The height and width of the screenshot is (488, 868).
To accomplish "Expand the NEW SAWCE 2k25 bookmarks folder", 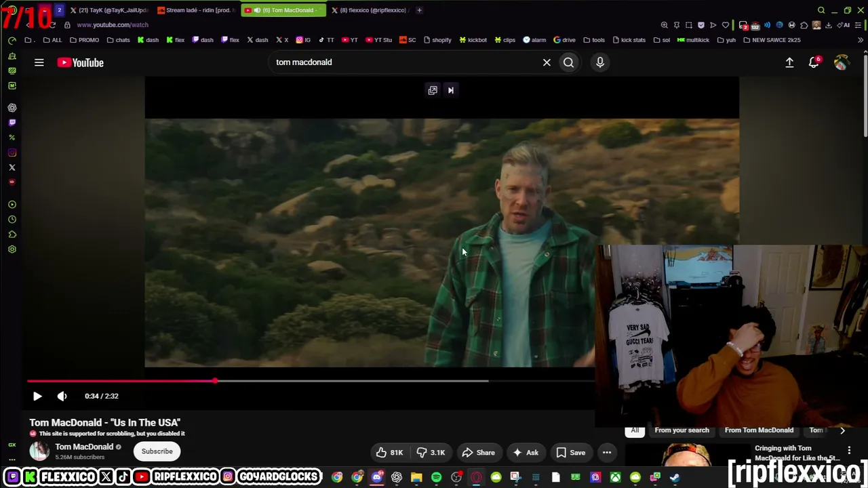I will click(772, 40).
